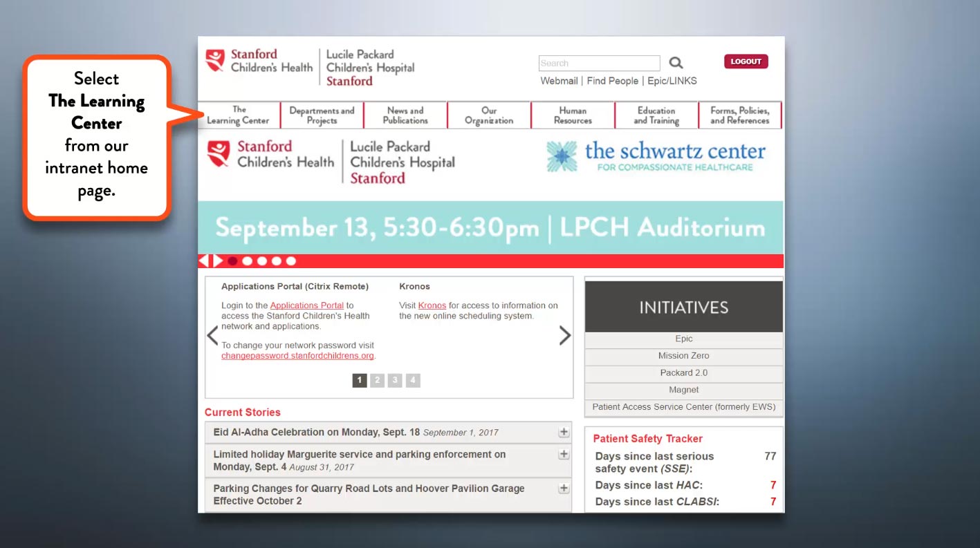The width and height of the screenshot is (980, 548).
Task: Expand the Limited holiday Marguerite service story
Action: tap(564, 454)
